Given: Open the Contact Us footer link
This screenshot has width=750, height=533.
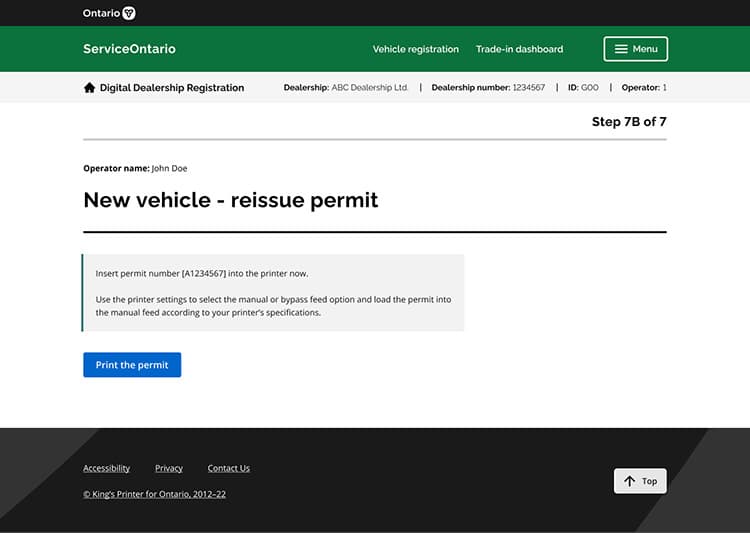Looking at the screenshot, I should (228, 468).
